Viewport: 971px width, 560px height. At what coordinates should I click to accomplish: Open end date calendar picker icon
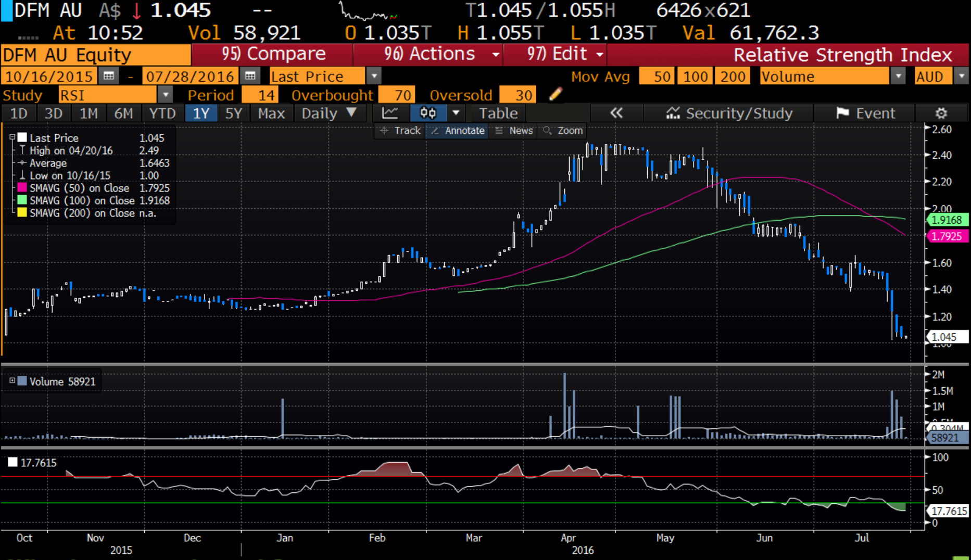(x=250, y=76)
